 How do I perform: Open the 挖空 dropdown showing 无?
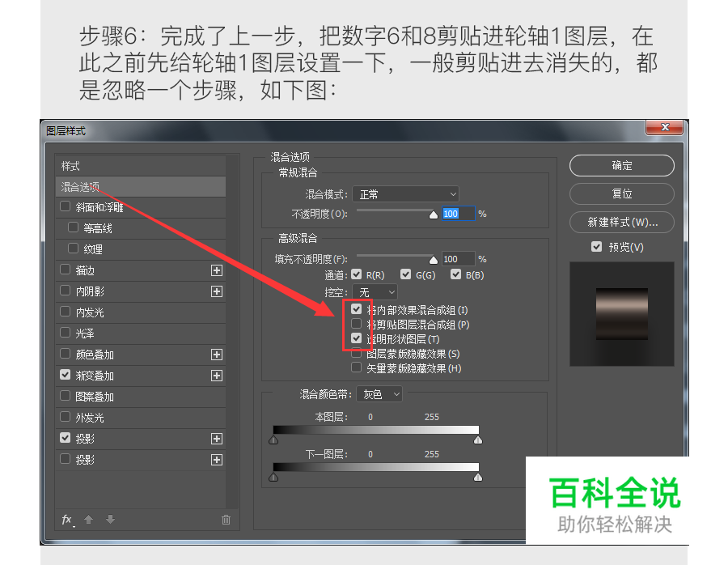(x=375, y=291)
